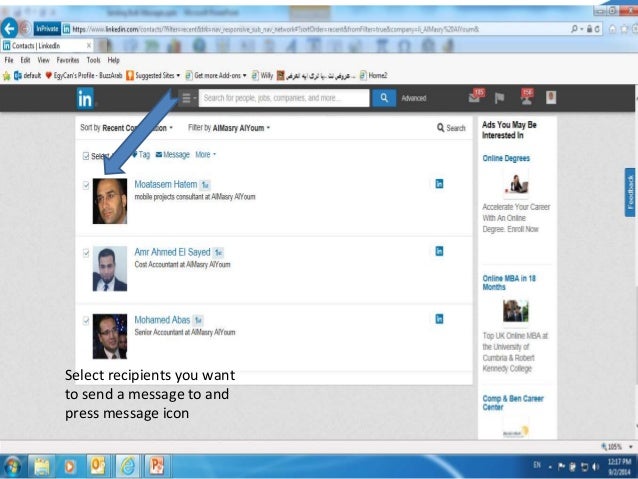This screenshot has height=479, width=638.
Task: Click the browser Home icon
Action: 612,29
